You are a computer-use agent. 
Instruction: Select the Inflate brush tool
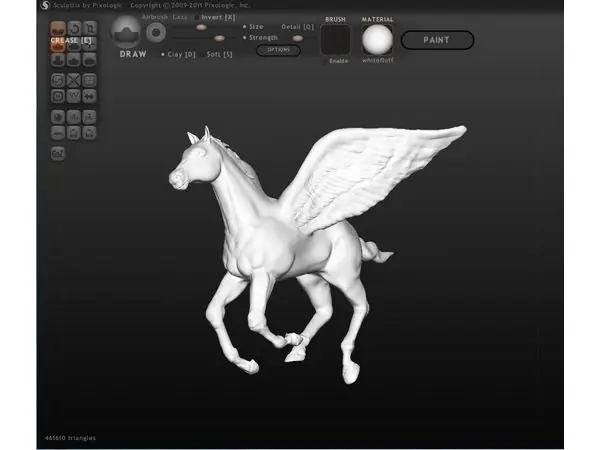point(58,60)
